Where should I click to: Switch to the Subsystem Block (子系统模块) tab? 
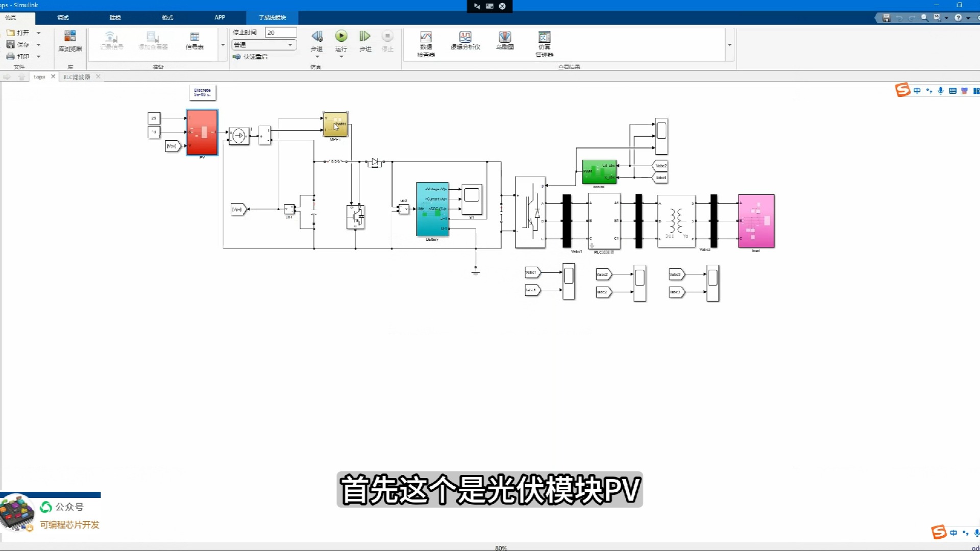pyautogui.click(x=272, y=17)
